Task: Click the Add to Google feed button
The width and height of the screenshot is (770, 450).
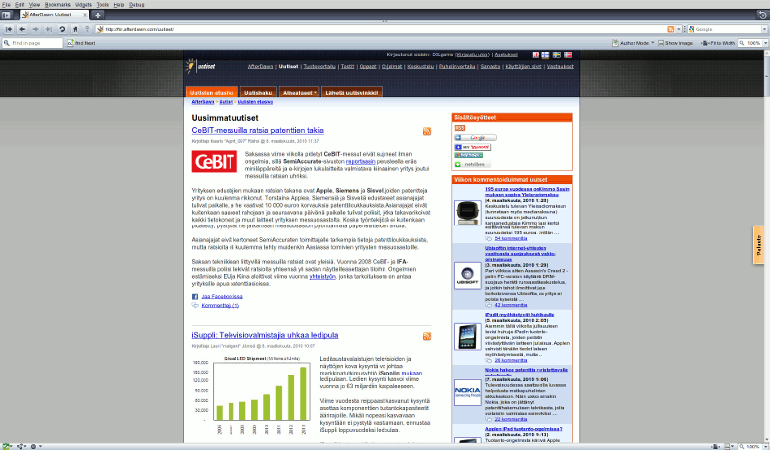Action: (475, 138)
